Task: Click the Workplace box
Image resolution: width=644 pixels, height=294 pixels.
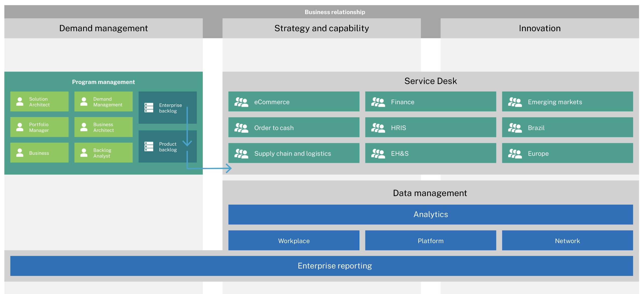Action: 294,240
